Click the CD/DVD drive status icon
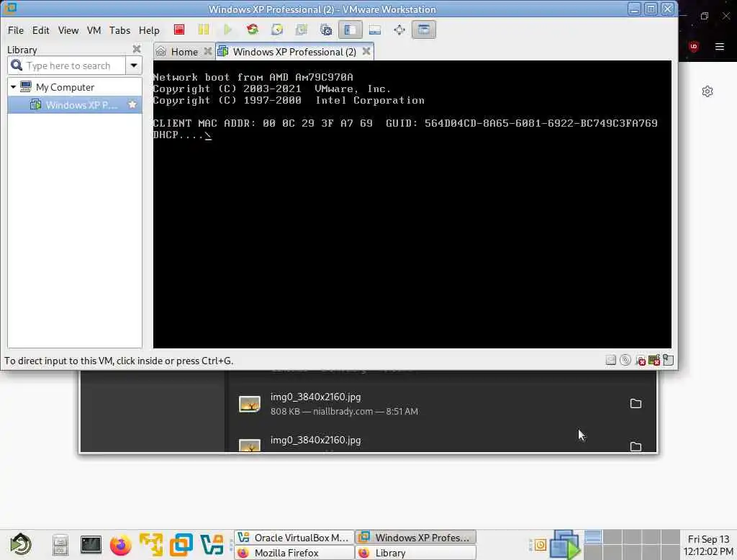737x560 pixels. (625, 360)
